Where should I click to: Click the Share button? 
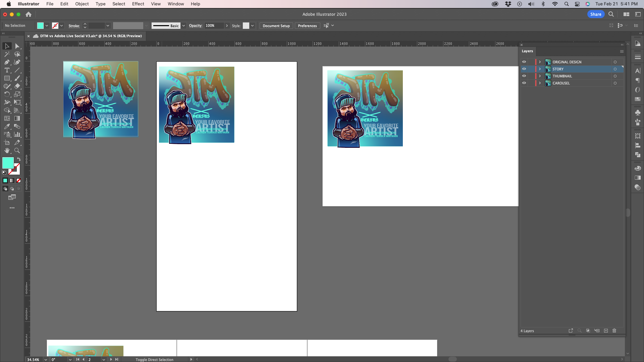596,14
